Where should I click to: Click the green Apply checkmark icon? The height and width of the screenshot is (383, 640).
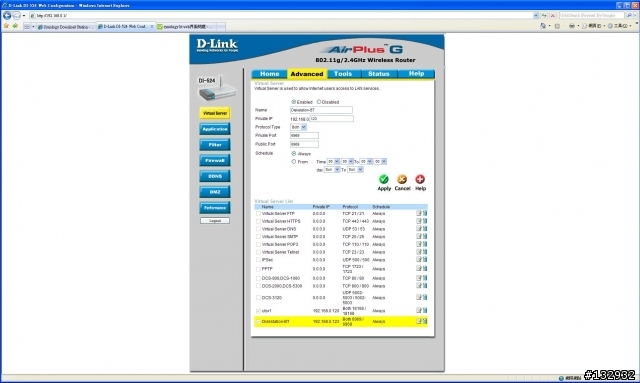pyautogui.click(x=384, y=179)
